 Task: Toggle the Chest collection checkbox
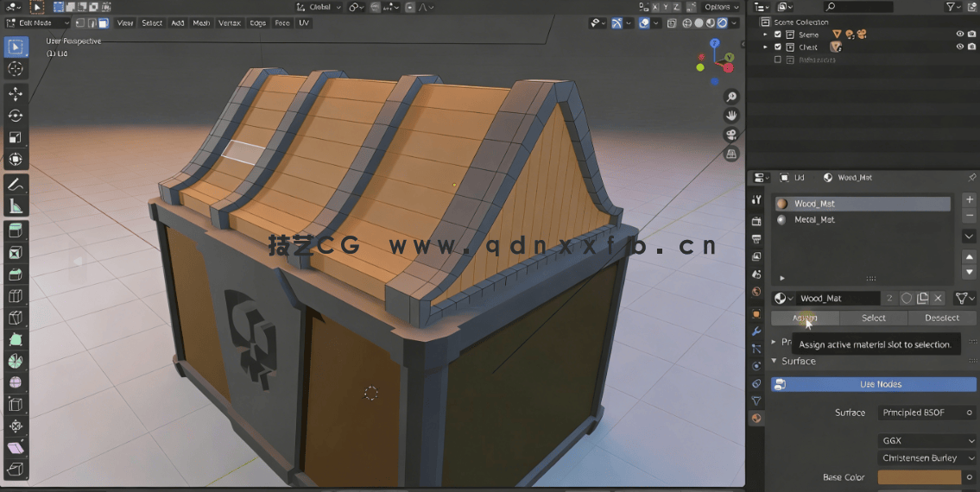tap(778, 47)
